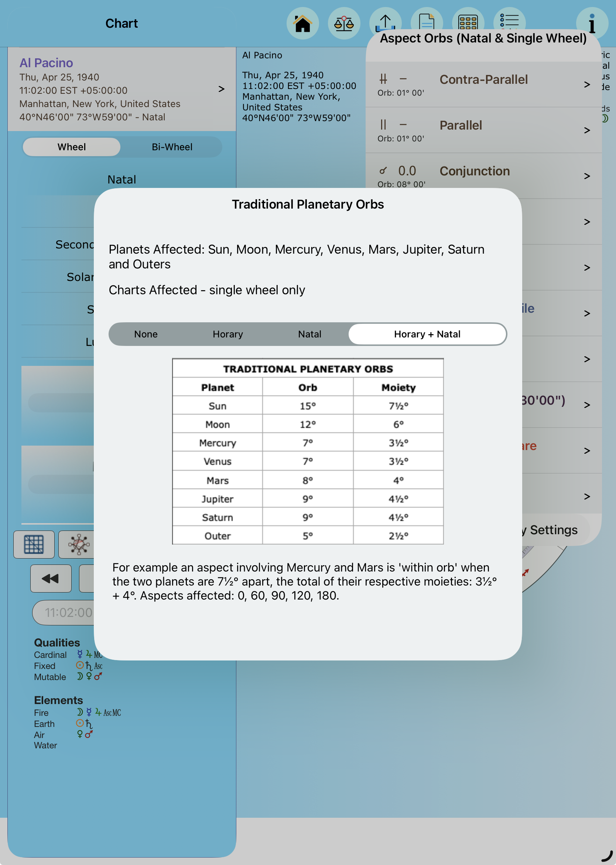Tap the Home icon in toolbar
The image size is (616, 865).
302,24
